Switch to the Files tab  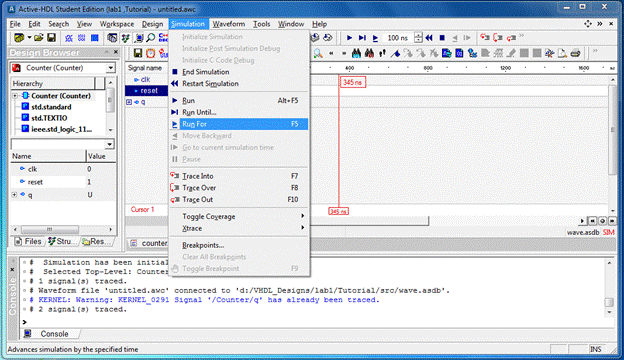[x=28, y=241]
